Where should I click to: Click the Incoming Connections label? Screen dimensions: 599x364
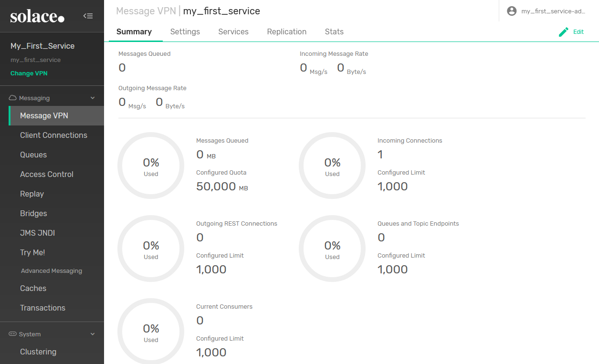[410, 141]
